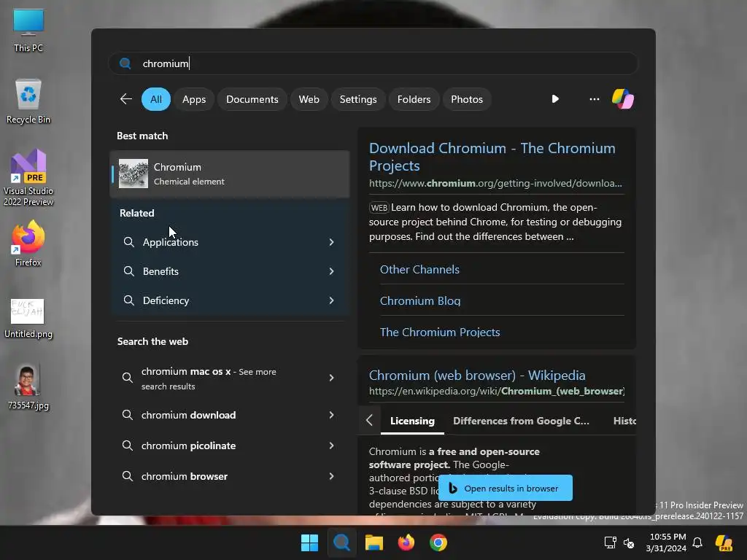Open File Explorer from taskbar
The width and height of the screenshot is (747, 560).
coord(374,542)
